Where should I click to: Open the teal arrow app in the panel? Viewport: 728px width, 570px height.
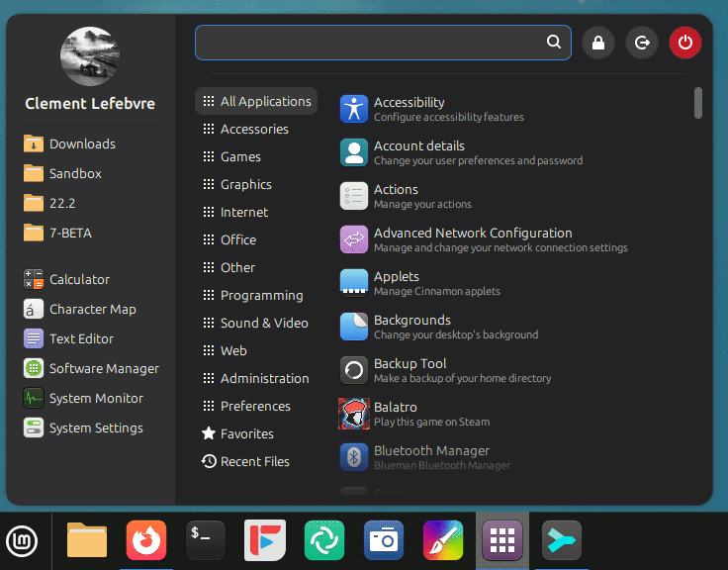[562, 540]
